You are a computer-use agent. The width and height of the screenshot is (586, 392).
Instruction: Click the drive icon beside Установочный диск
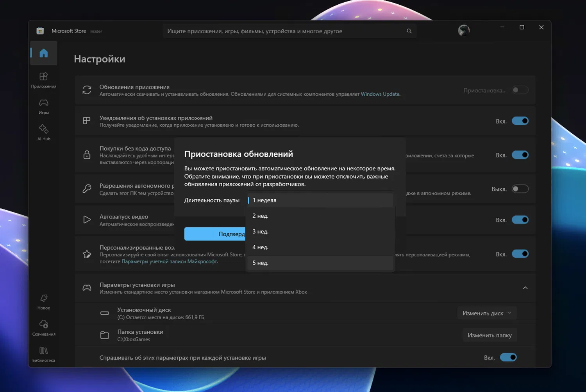(105, 313)
